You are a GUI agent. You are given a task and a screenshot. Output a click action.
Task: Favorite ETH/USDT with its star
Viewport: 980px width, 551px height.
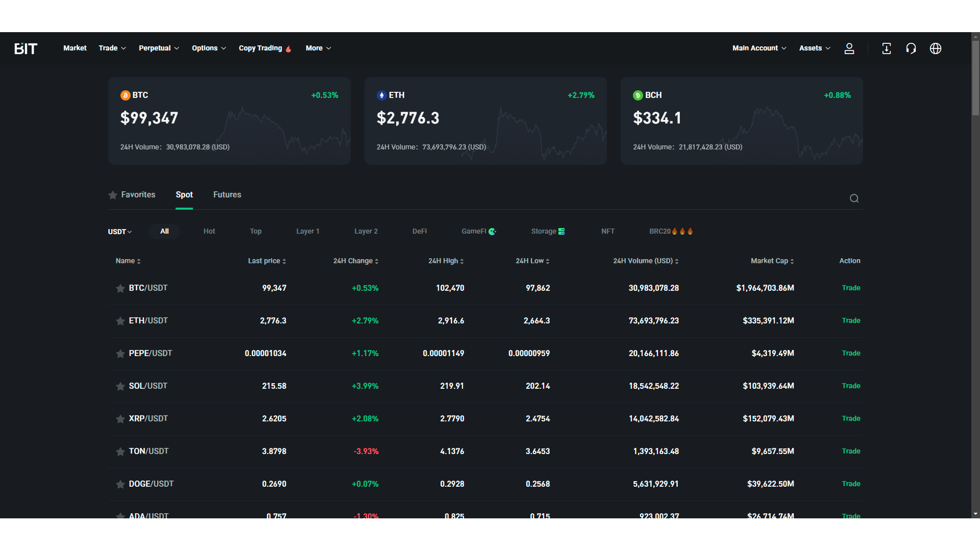(x=120, y=321)
